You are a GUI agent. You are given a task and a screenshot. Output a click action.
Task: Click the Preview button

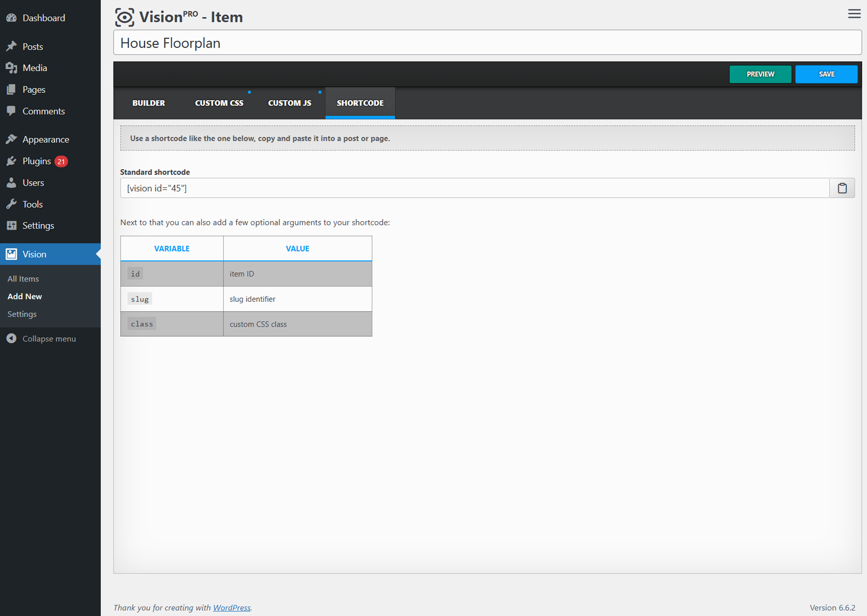click(760, 74)
